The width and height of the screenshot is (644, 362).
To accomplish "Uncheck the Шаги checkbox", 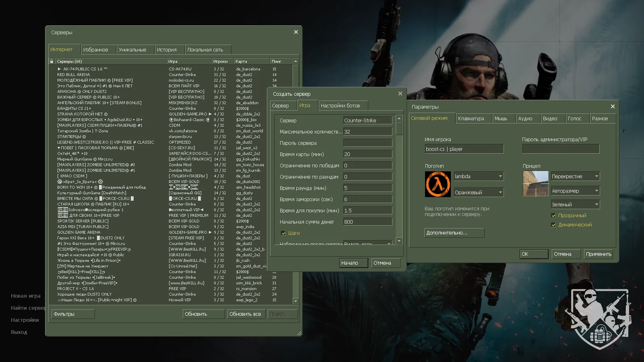I will pos(283,233).
